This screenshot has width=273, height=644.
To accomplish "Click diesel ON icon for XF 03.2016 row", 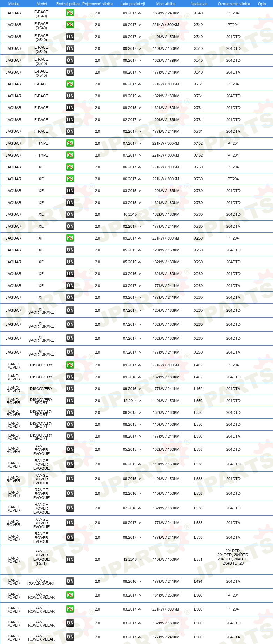I will 70,274.
